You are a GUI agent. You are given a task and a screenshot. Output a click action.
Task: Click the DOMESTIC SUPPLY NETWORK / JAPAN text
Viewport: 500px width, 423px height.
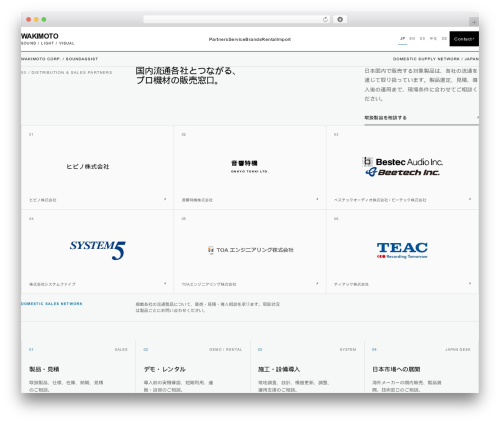tap(436, 59)
